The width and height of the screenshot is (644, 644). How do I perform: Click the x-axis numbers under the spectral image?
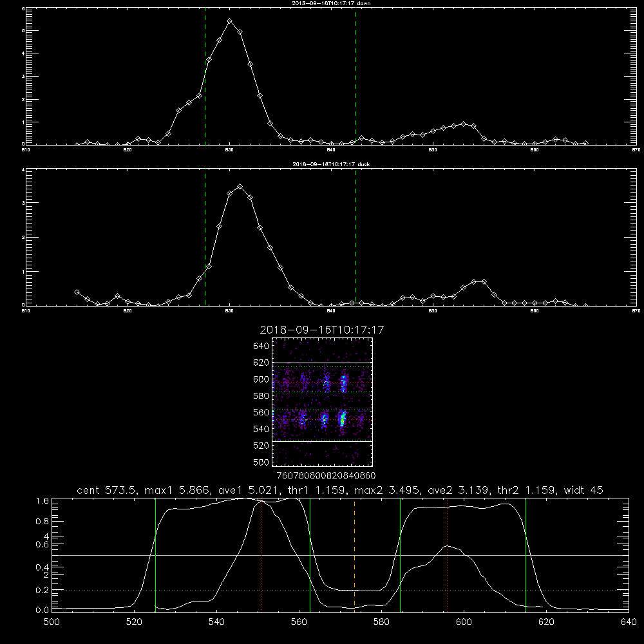click(x=326, y=475)
